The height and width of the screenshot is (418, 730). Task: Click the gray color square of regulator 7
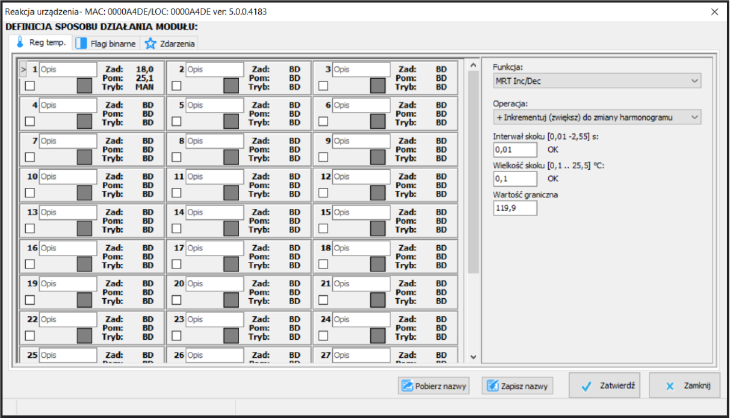84,157
